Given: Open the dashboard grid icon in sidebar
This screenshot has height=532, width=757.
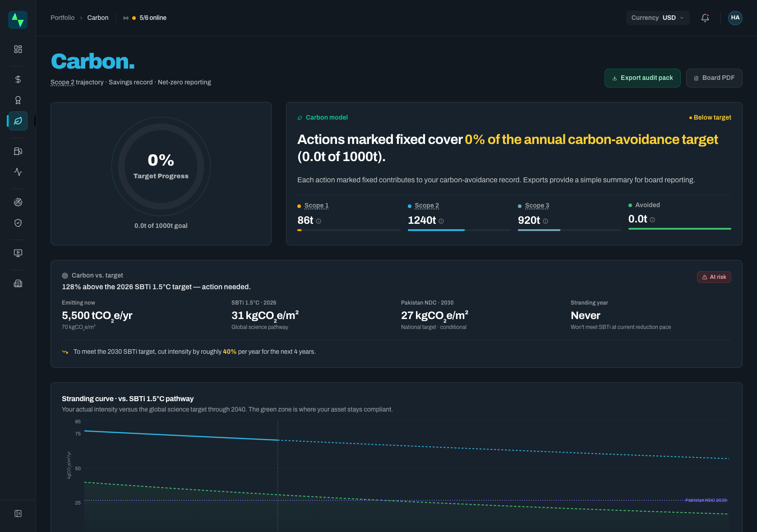Looking at the screenshot, I should tap(18, 49).
